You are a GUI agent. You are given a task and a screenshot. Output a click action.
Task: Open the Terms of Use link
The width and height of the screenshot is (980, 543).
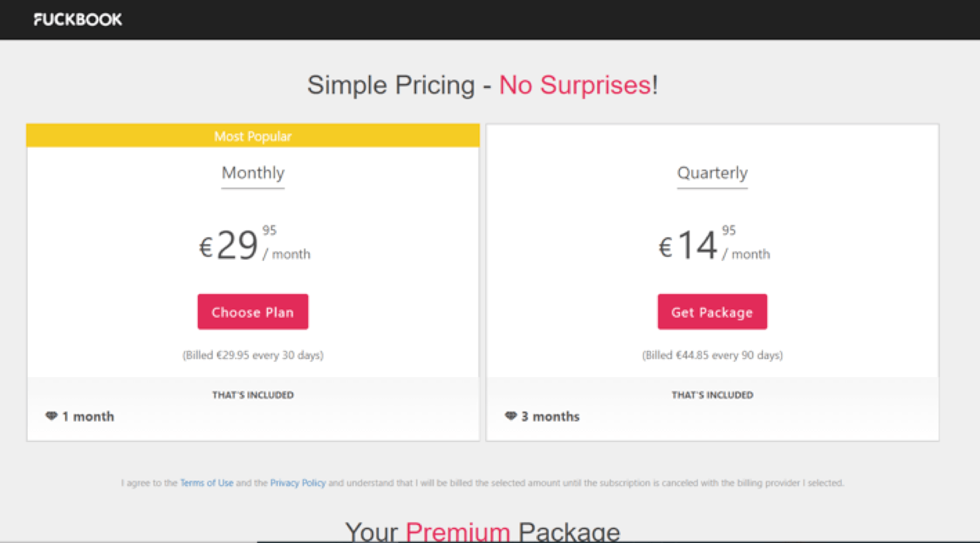click(x=206, y=483)
